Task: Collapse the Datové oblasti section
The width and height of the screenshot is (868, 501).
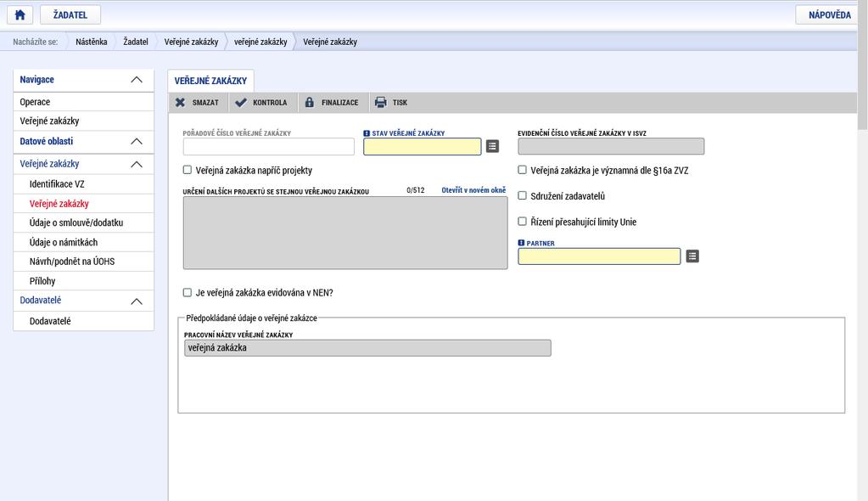Action: pyautogui.click(x=136, y=142)
